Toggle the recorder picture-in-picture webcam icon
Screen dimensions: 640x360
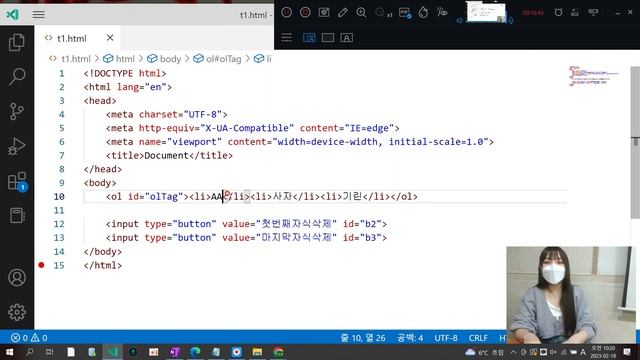(x=405, y=13)
